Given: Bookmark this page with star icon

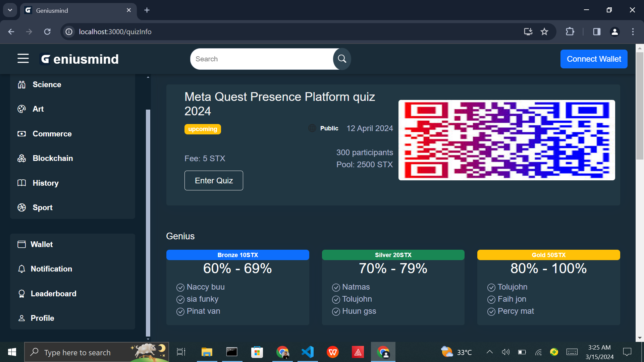Looking at the screenshot, I should point(544,32).
